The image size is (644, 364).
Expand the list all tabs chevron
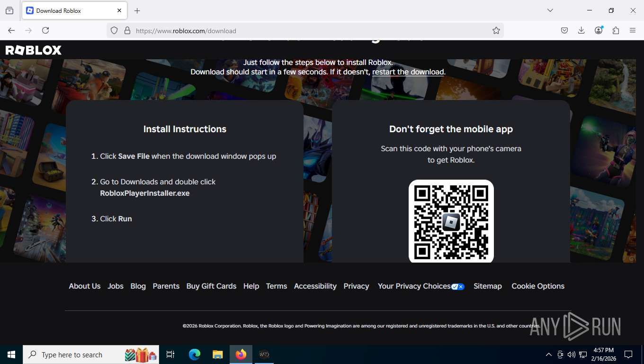tap(550, 10)
